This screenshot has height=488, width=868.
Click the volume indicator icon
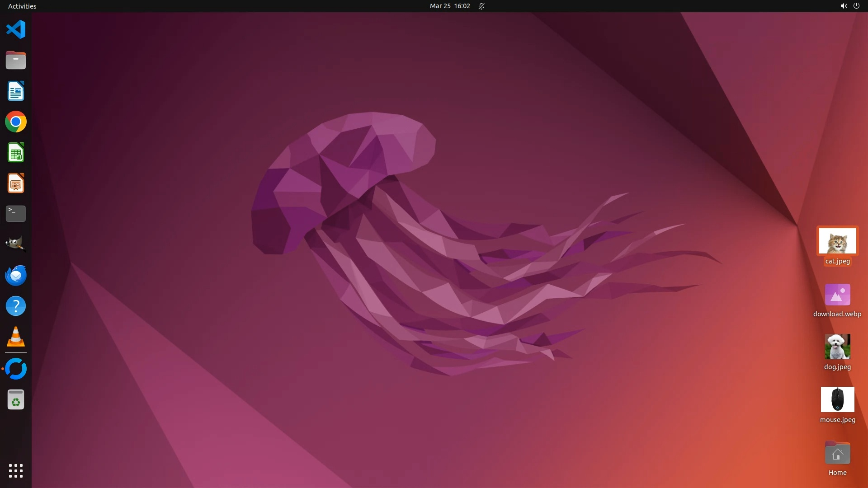[844, 6]
